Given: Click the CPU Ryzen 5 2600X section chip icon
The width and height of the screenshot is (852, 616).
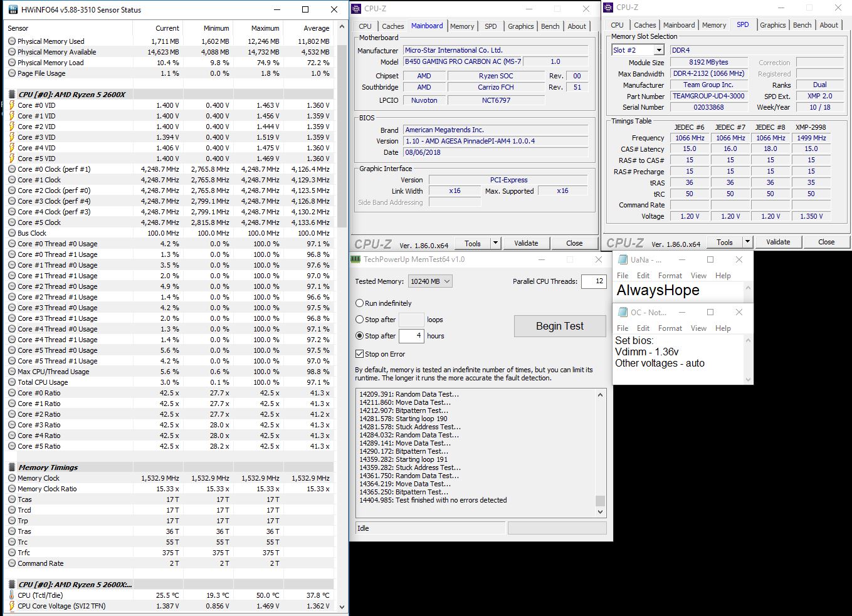Looking at the screenshot, I should 12,95.
